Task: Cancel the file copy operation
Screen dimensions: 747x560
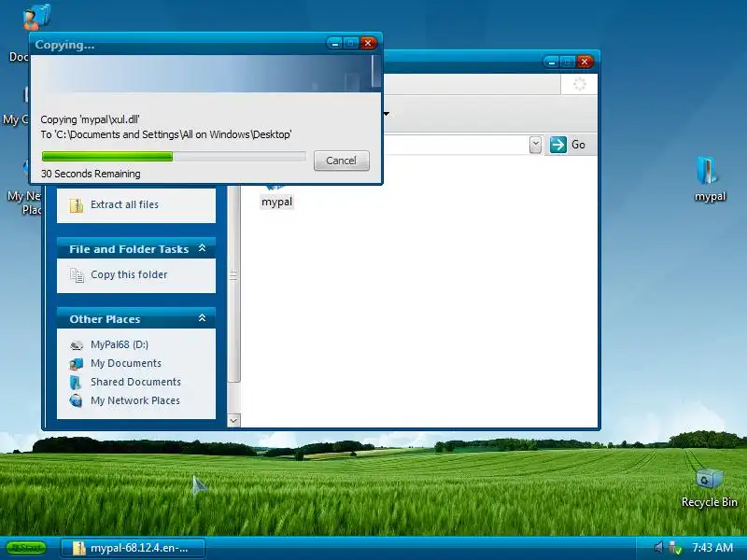Action: (x=341, y=161)
